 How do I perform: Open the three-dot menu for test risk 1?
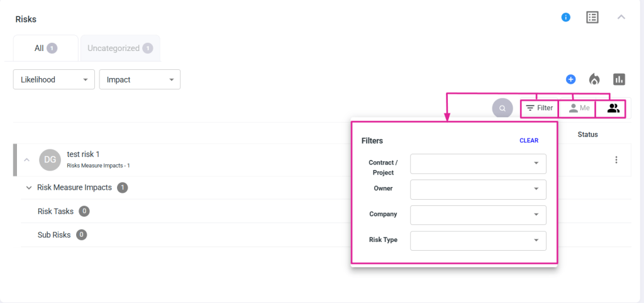(x=616, y=160)
